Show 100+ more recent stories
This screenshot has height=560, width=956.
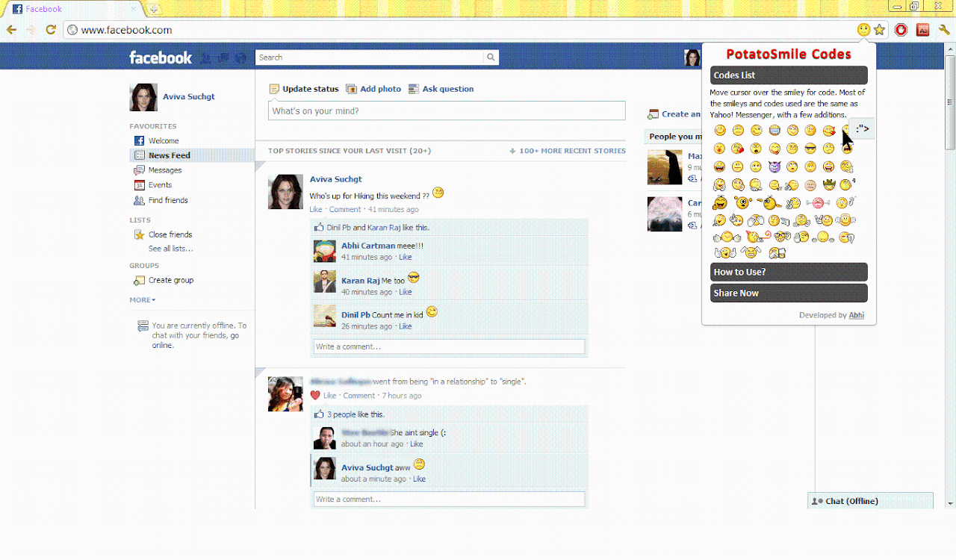point(568,151)
